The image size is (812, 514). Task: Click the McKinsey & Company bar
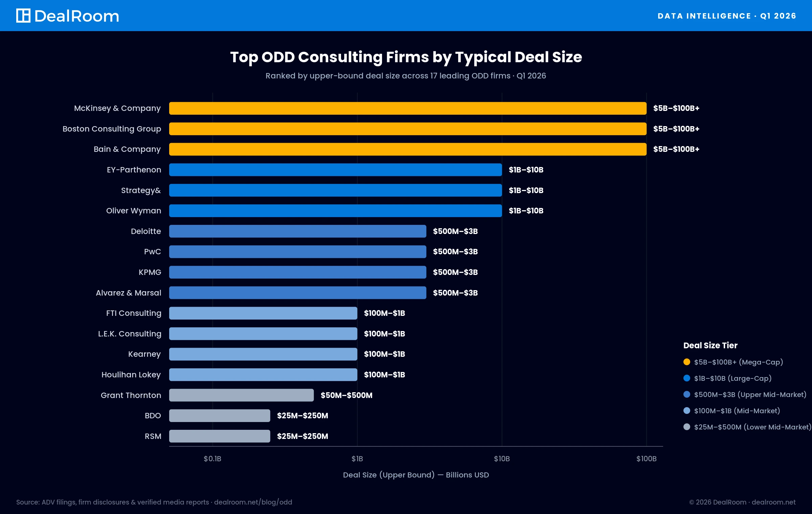click(408, 108)
